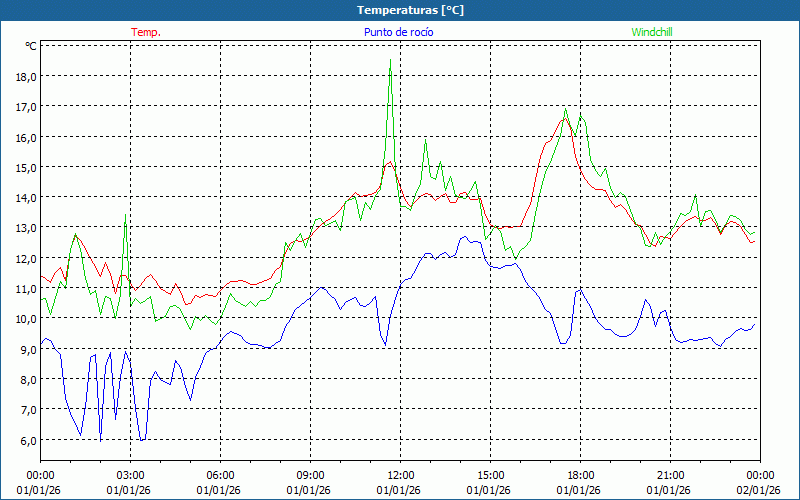Click the Temperaturas [°C] chart title
The image size is (800, 500).
click(x=400, y=10)
